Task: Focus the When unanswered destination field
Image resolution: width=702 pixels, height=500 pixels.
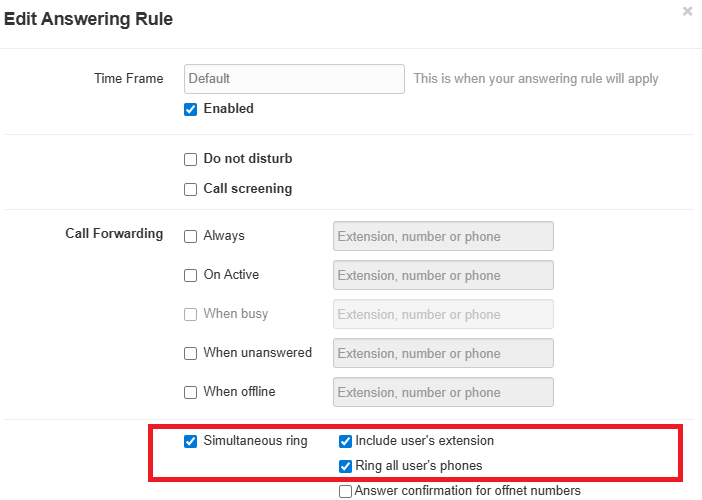Action: click(443, 353)
